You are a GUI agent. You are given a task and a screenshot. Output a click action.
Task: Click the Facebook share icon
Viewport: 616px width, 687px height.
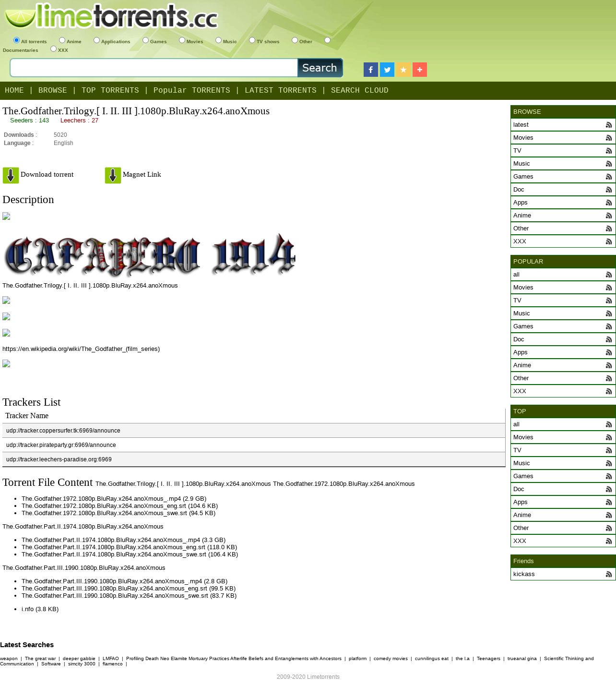click(371, 70)
